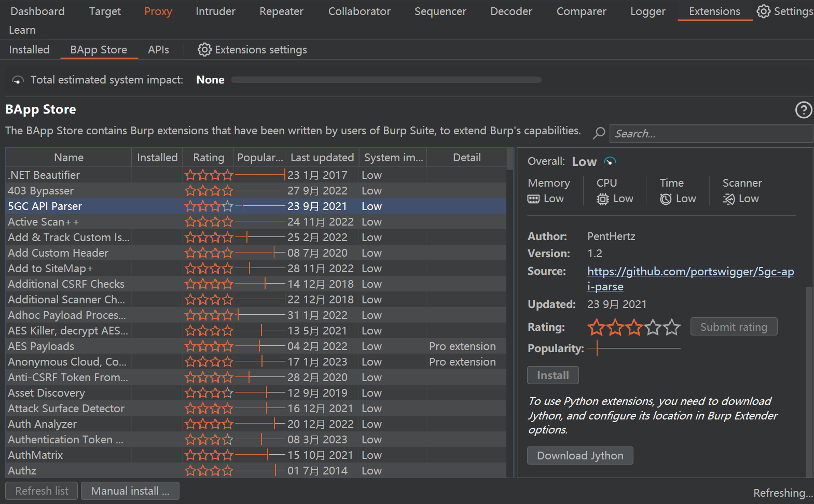Set rating to five stars in details
Image resolution: width=814 pixels, height=504 pixels.
[672, 327]
